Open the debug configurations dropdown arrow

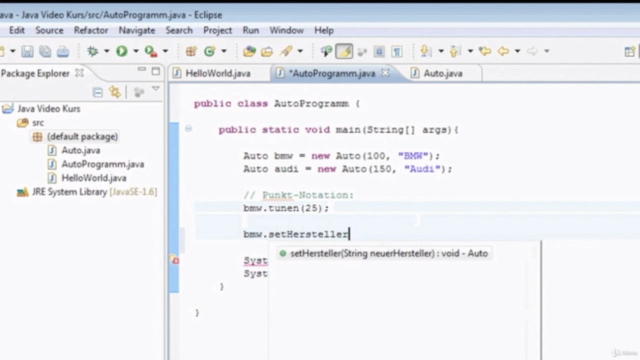[107, 51]
